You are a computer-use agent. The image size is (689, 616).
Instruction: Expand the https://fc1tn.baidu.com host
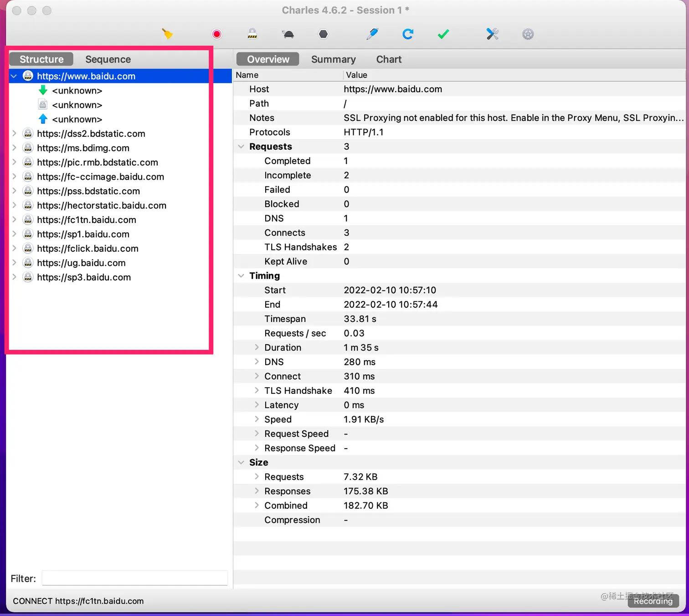[x=14, y=220]
